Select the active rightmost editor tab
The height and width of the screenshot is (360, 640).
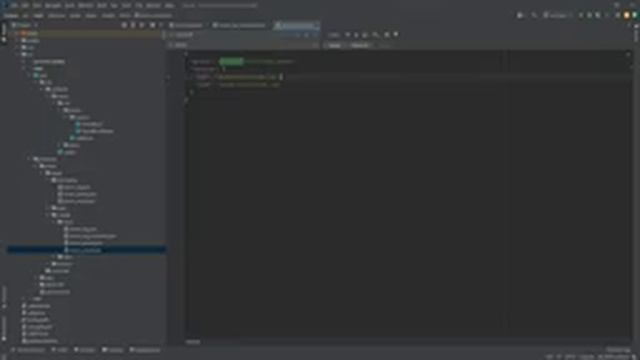pos(296,25)
